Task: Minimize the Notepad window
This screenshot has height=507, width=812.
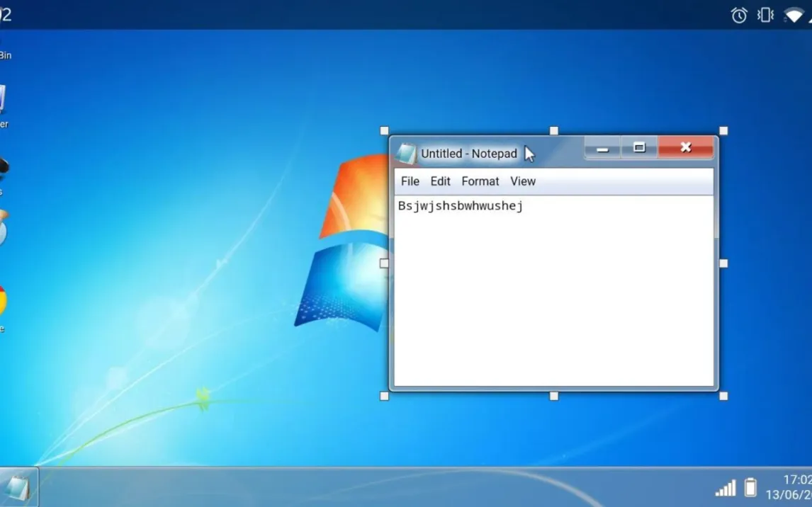Action: (x=603, y=148)
